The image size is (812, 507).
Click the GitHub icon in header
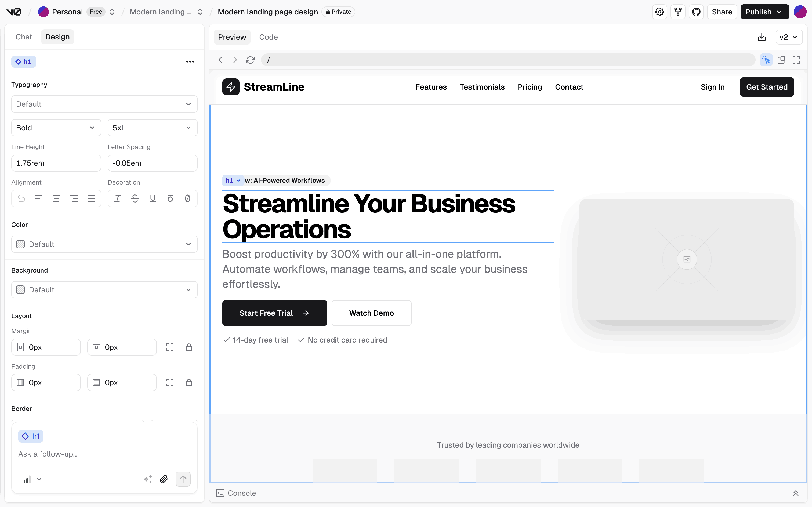(696, 12)
